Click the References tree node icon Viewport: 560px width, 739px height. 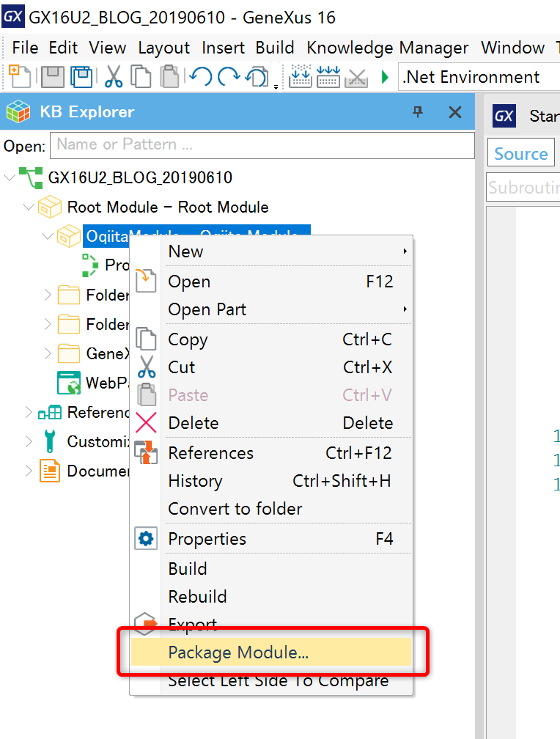click(50, 412)
